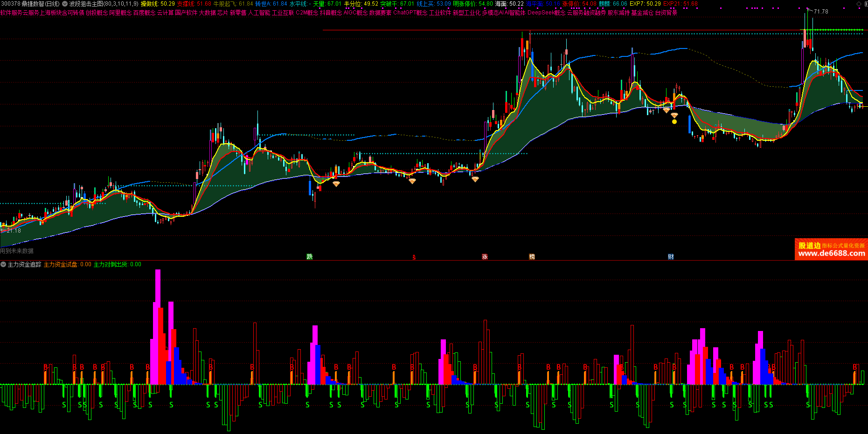Click the 用到未来数据 notice text
868x434 pixels.
click(x=17, y=251)
